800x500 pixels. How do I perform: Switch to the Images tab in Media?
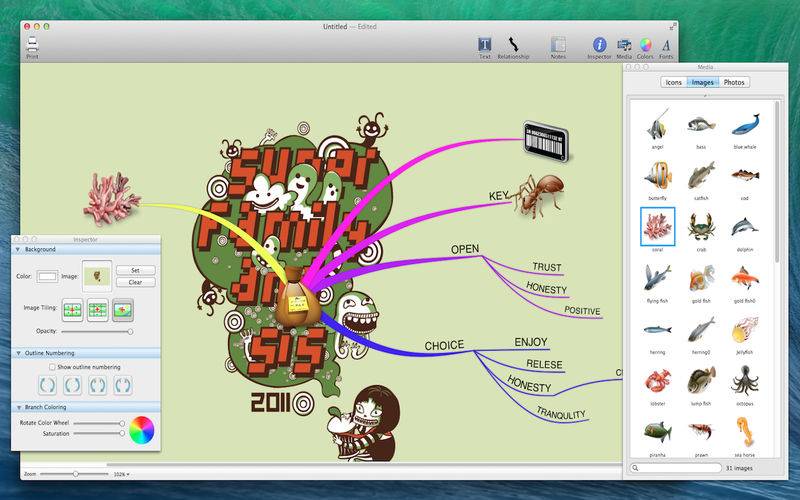(703, 82)
